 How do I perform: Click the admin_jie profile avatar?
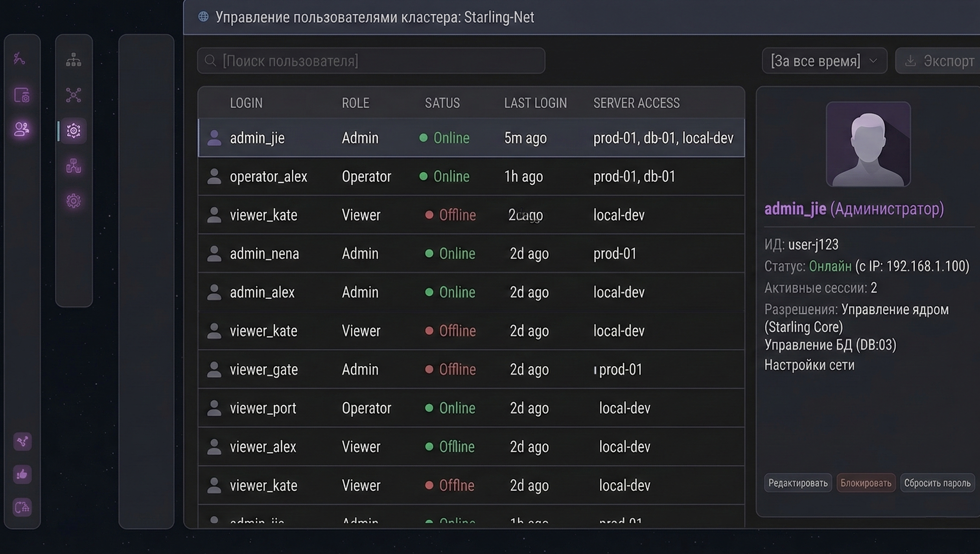click(868, 144)
